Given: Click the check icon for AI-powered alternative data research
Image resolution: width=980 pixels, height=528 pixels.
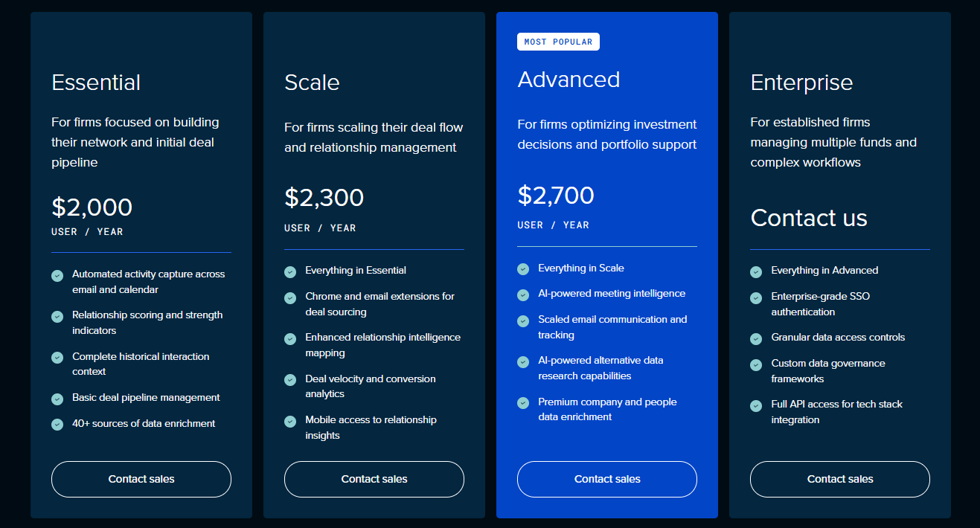Looking at the screenshot, I should click(x=523, y=362).
